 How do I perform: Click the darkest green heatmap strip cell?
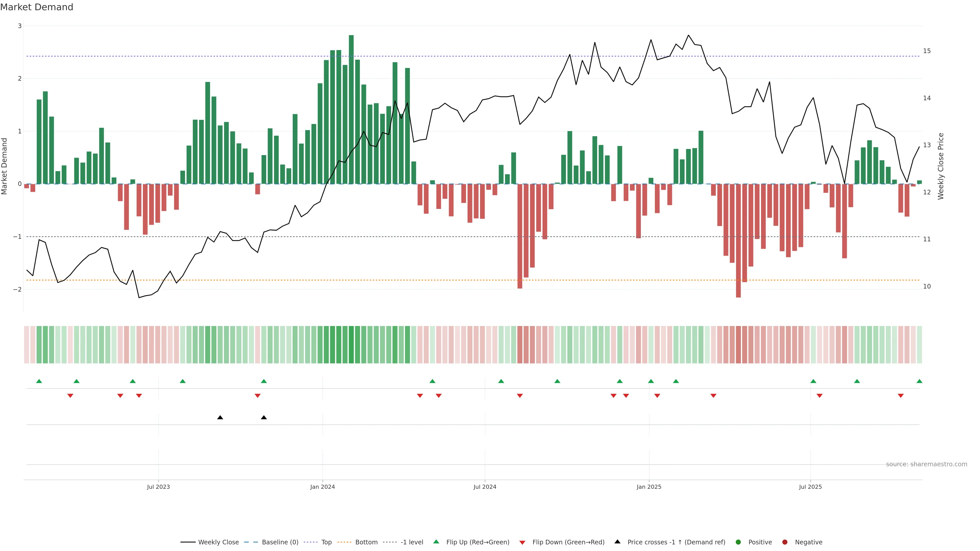point(351,345)
